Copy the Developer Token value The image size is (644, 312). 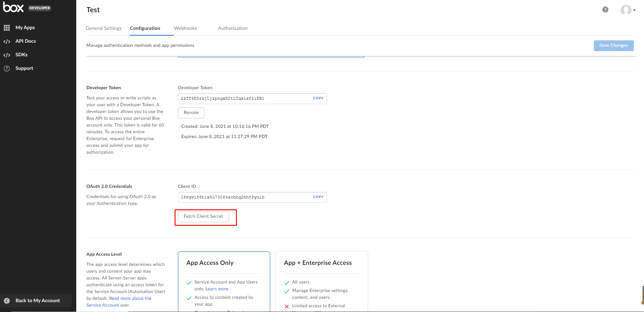click(x=318, y=98)
